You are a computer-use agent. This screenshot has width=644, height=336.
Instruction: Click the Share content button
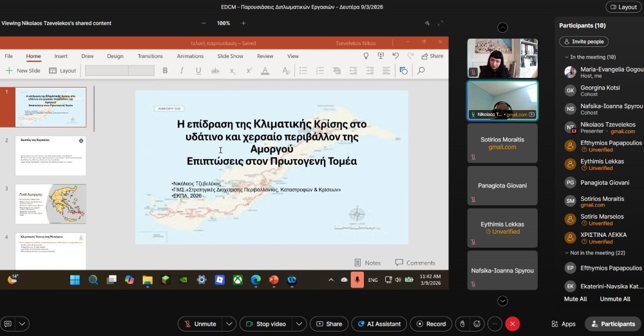(x=328, y=324)
